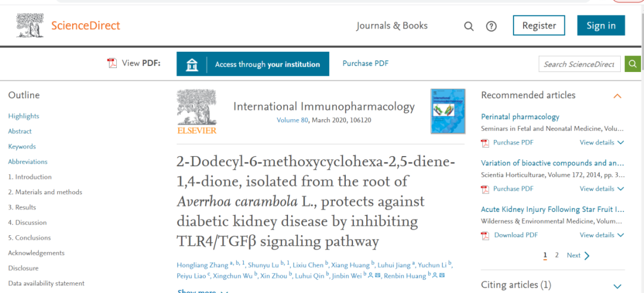644x293 pixels.
Task: Expand View details for Acute Kidney Injury
Action: click(x=602, y=235)
